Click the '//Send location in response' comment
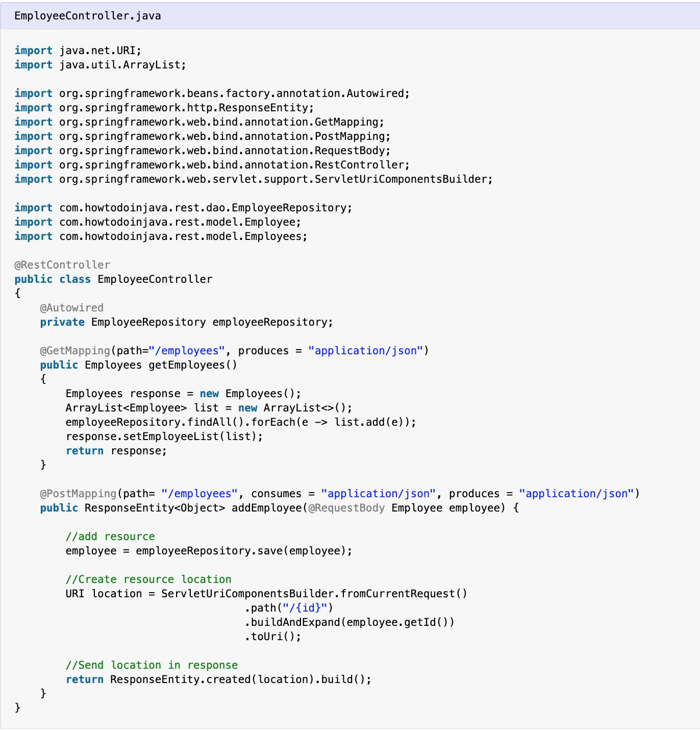700x730 pixels. click(152, 665)
